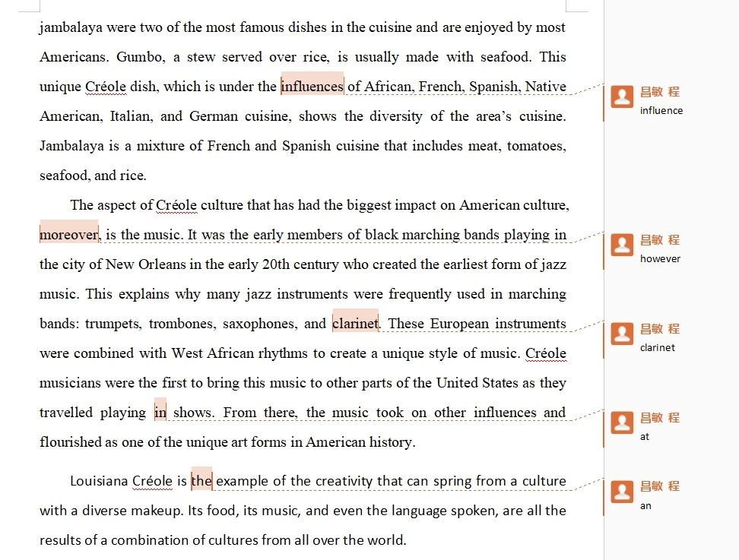Select the avatar icon on the "an" comment
The height and width of the screenshot is (560, 739).
click(x=623, y=491)
